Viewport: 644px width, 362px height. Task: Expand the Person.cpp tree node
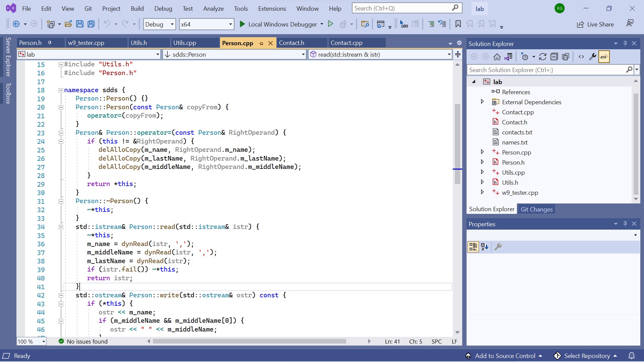[482, 152]
